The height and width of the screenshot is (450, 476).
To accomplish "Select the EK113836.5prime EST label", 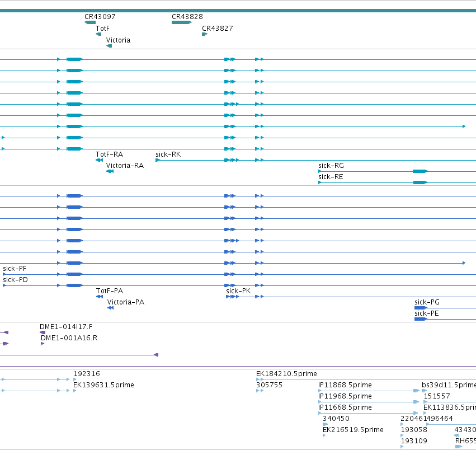I will (450, 407).
